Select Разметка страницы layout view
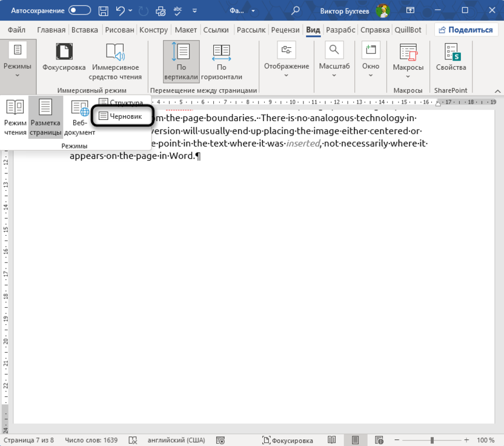The height and width of the screenshot is (446, 504). pyautogui.click(x=45, y=118)
